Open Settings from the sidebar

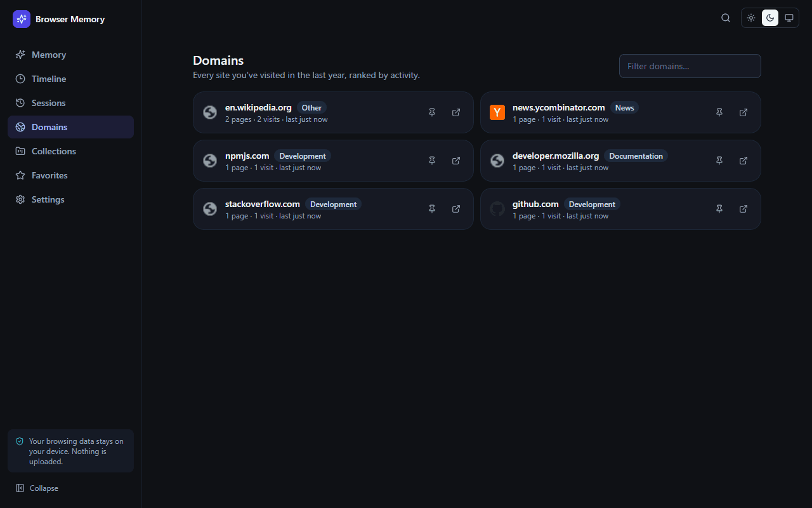coord(70,199)
